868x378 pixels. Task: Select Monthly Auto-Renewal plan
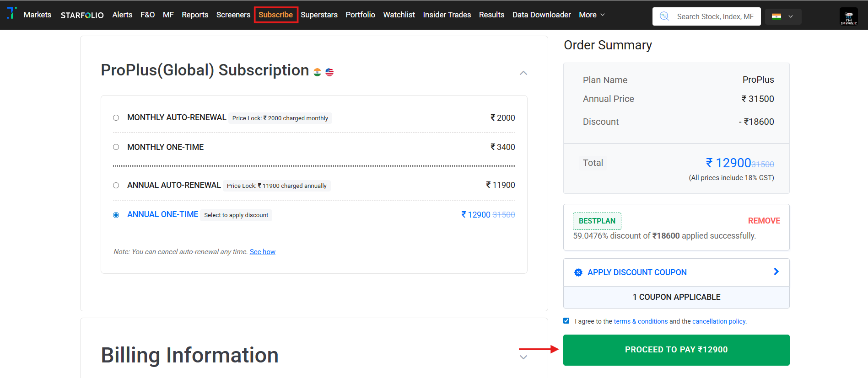(x=116, y=118)
